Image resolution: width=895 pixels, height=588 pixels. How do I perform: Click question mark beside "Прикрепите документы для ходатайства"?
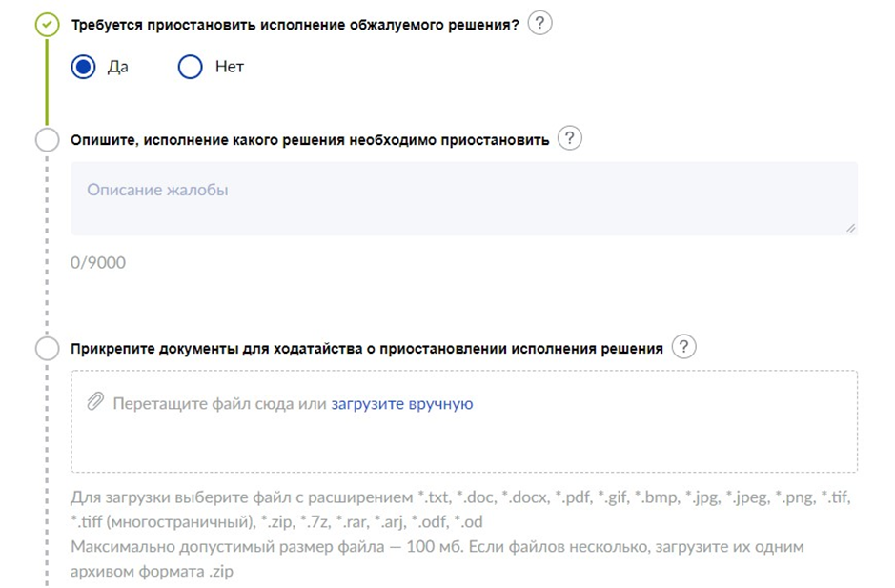click(x=682, y=348)
